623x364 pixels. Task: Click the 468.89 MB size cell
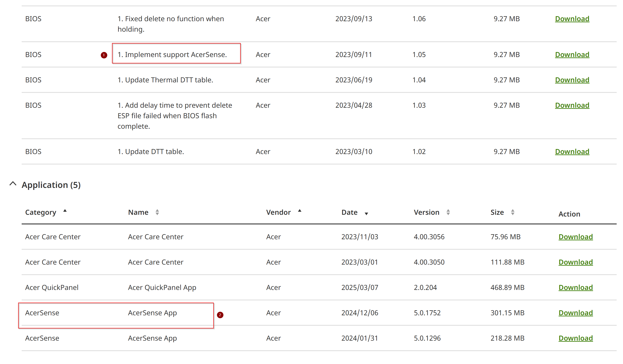[x=507, y=288]
